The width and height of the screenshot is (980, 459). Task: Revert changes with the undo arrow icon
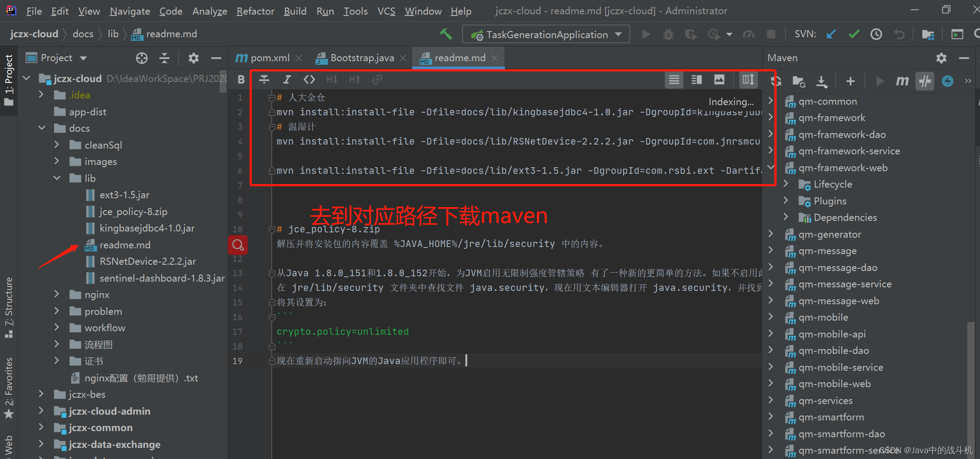(x=899, y=34)
